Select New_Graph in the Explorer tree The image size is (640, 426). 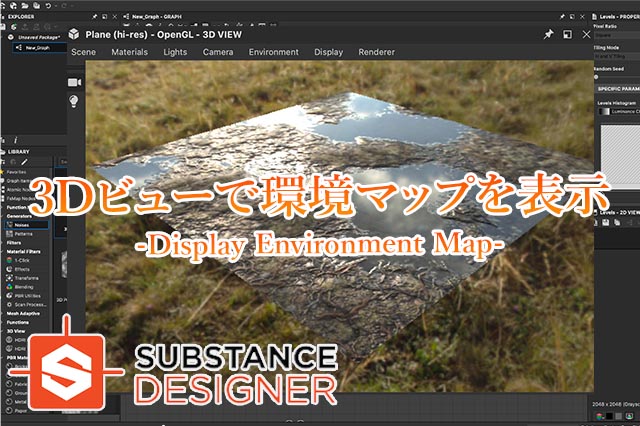tap(36, 47)
